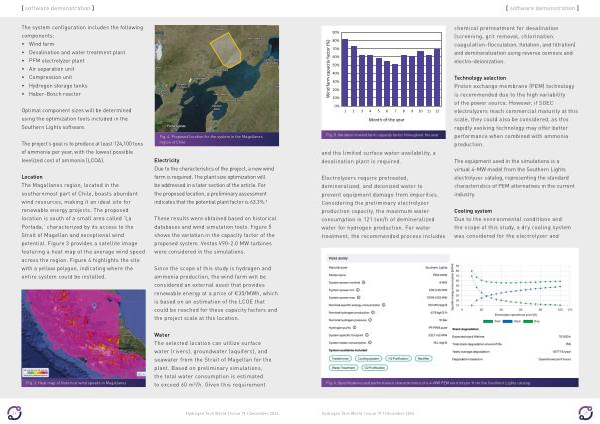Click the 'Hydrogen storage tanks' bullet item
Viewport: 600px width, 424px height.
(x=58, y=86)
